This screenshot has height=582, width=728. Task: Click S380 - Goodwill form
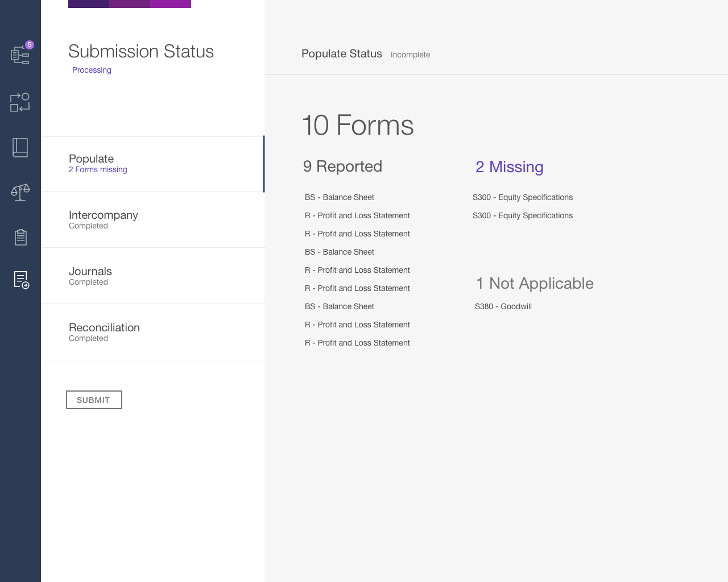[503, 306]
